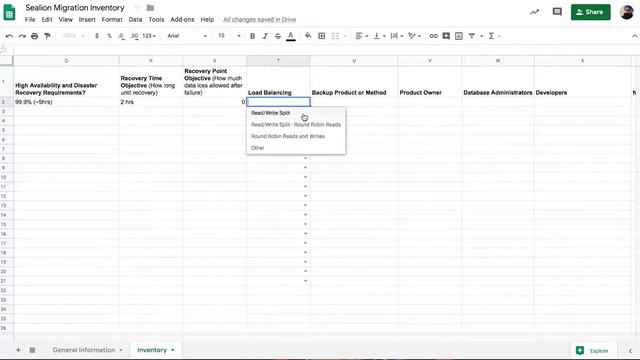Rename the Sealion Migration Inventory title
This screenshot has width=640, height=360.
(75, 8)
